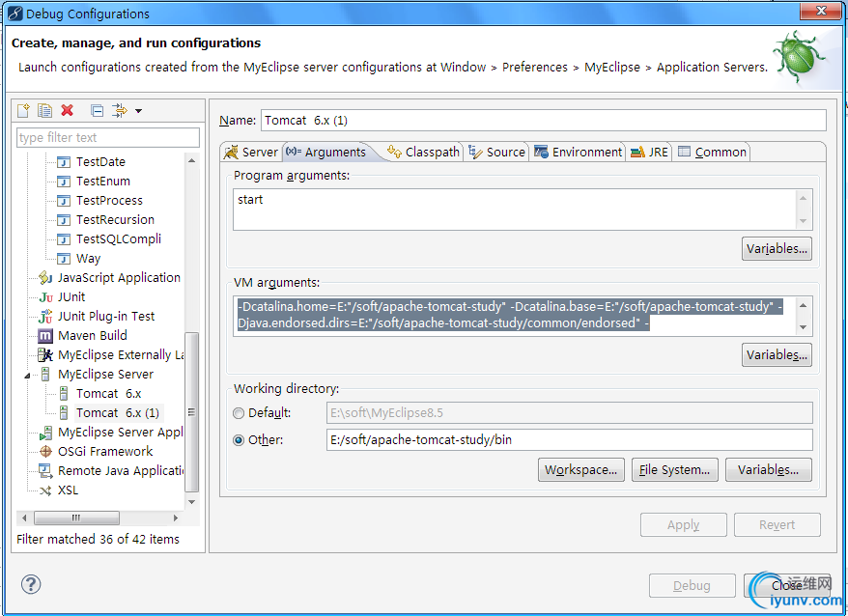848x616 pixels.
Task: Select the Default working directory radio
Action: pos(239,413)
